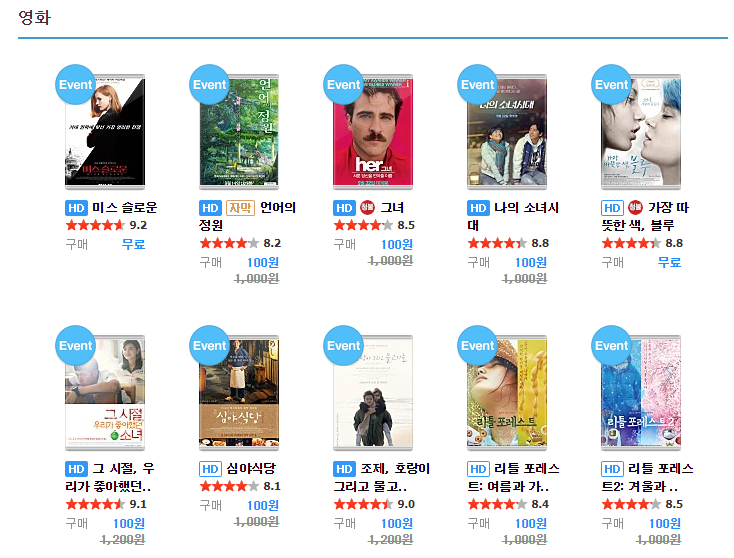Click the 100원 price for 조제, 호랑이
The image size is (734, 558).
[397, 523]
